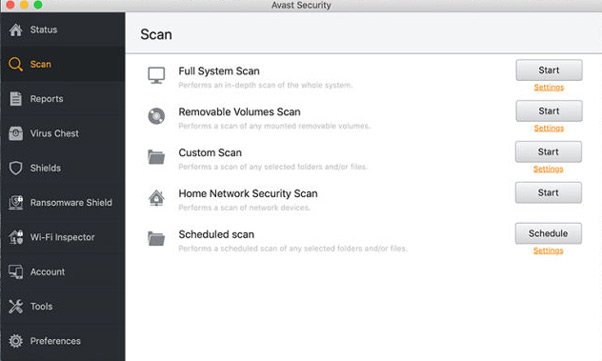Select the Account devices icon

point(16,272)
